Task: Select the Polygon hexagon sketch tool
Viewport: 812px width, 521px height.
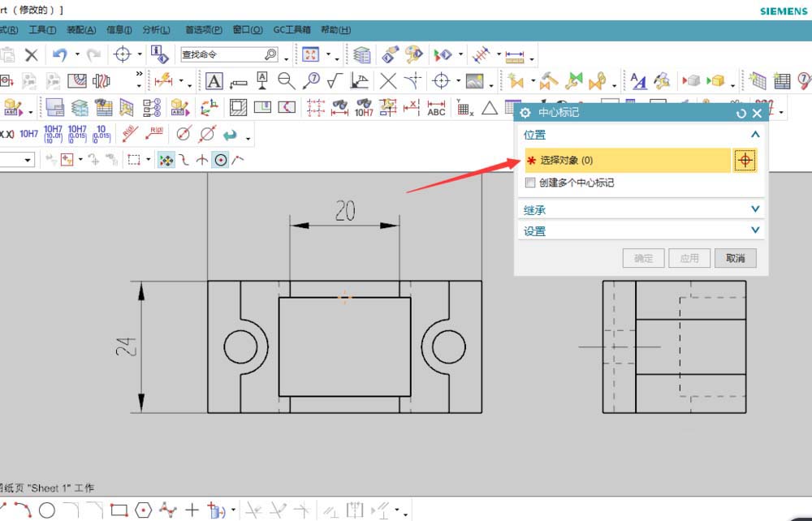Action: (x=143, y=510)
